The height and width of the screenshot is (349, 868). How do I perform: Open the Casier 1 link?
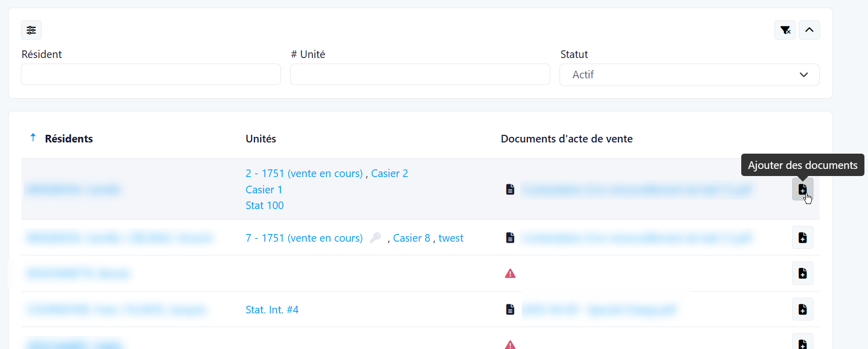pos(264,190)
